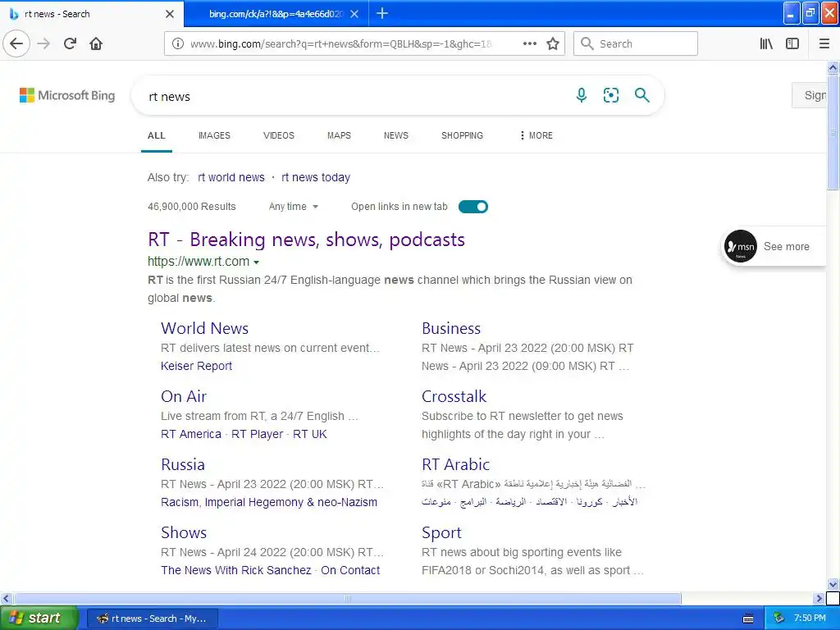Toggle Open links in new tab switch

click(473, 207)
